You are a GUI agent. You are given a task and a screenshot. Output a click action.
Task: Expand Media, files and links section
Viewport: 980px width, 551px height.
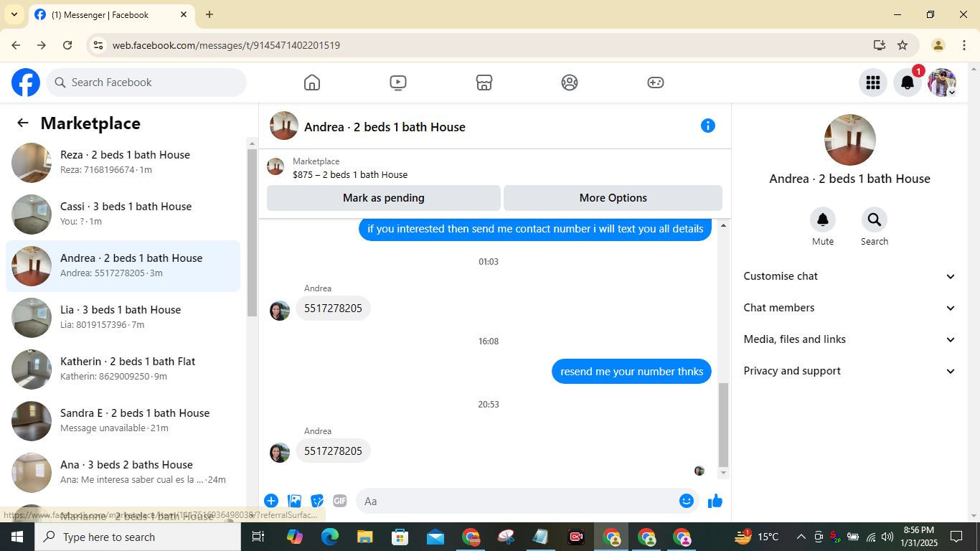[x=850, y=339]
